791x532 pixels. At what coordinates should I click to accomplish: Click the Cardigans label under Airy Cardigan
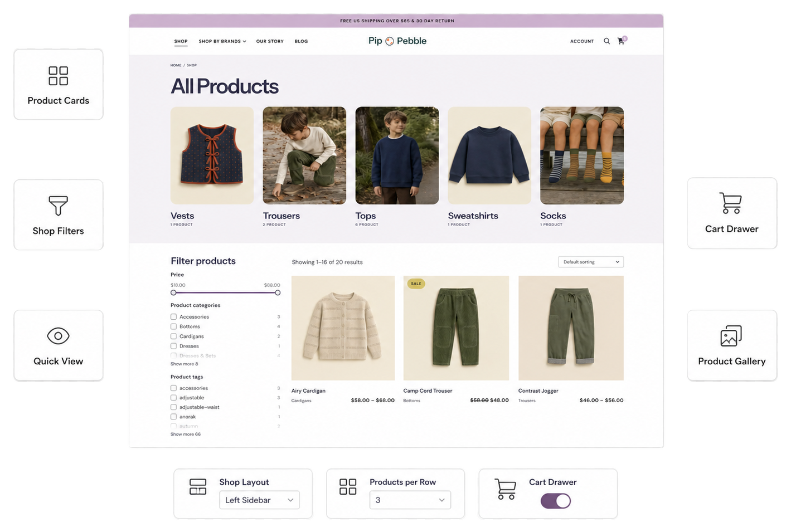pyautogui.click(x=301, y=401)
